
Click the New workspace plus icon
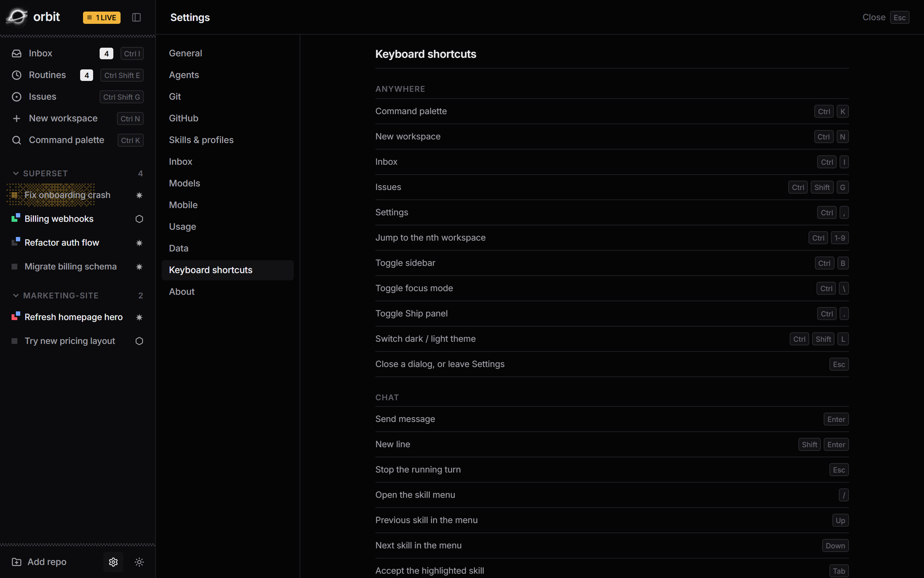[16, 118]
